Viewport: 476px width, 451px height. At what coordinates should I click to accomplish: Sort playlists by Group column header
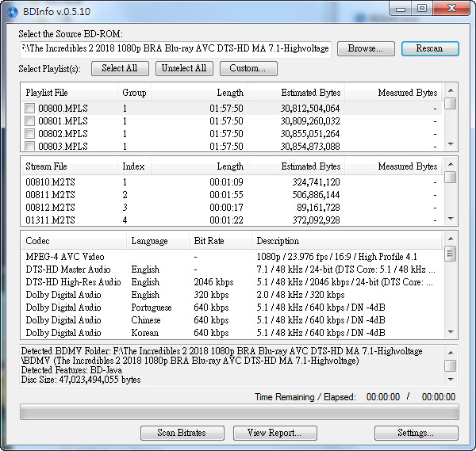pos(134,93)
